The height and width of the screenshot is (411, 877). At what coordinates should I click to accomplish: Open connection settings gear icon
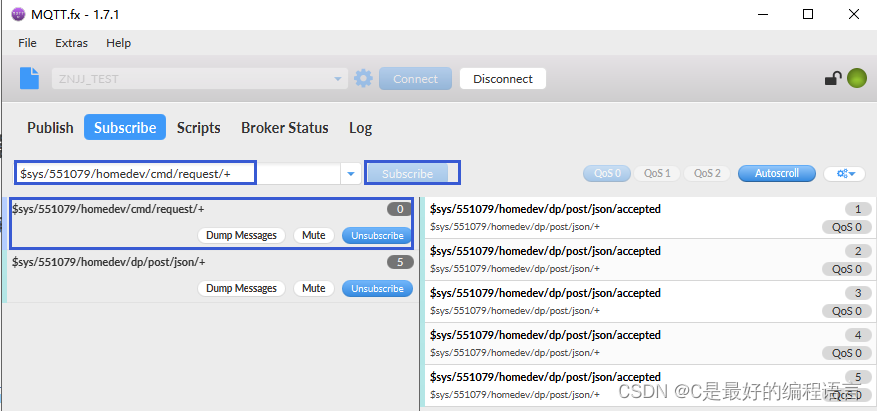tap(364, 78)
